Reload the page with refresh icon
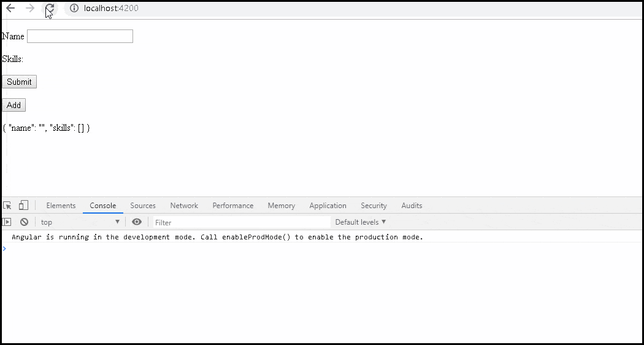The height and width of the screenshot is (345, 644). (50, 9)
